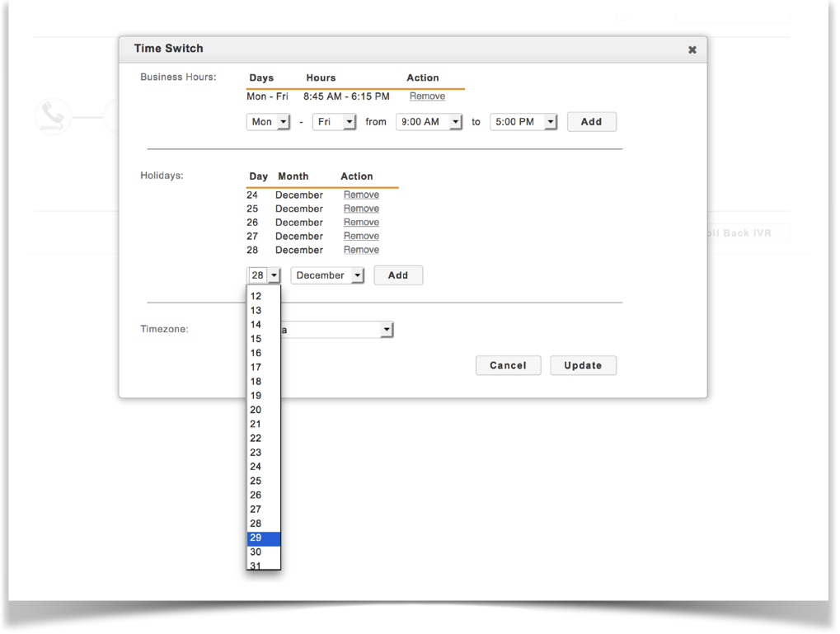Cancel the Time Switch changes

pos(508,365)
